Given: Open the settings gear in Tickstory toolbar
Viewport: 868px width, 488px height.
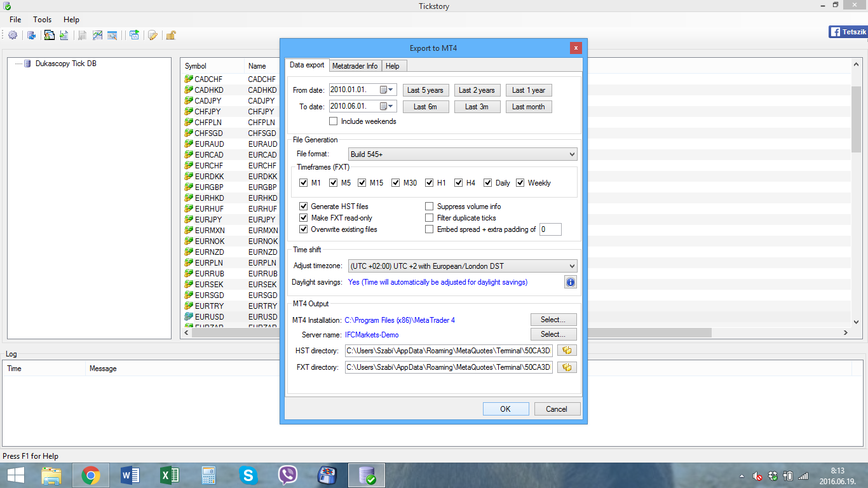Looking at the screenshot, I should [13, 35].
